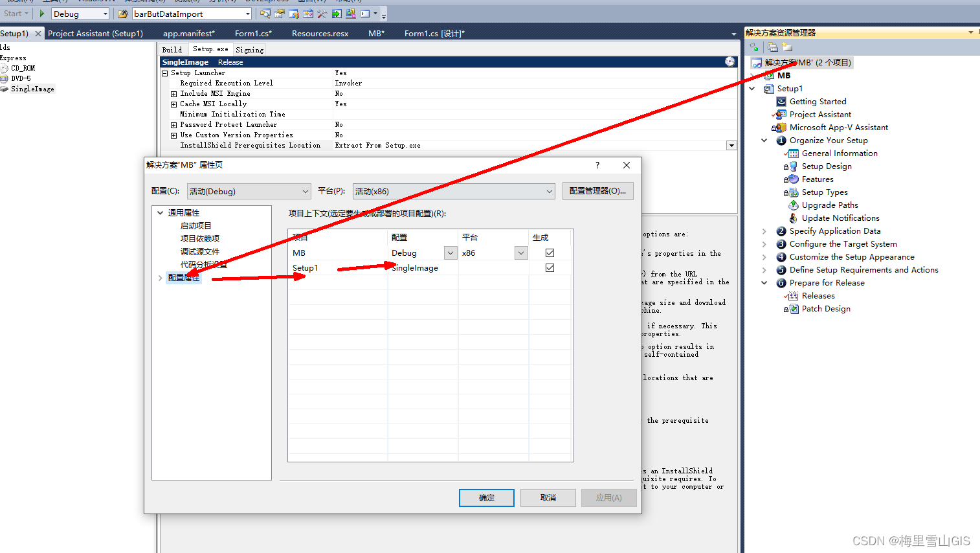
Task: Click the Releases node icon
Action: (793, 296)
